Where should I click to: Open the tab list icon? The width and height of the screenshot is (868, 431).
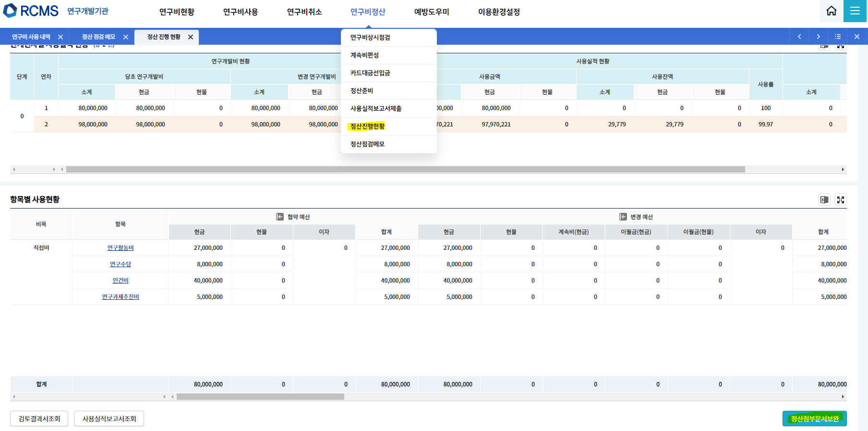click(838, 37)
